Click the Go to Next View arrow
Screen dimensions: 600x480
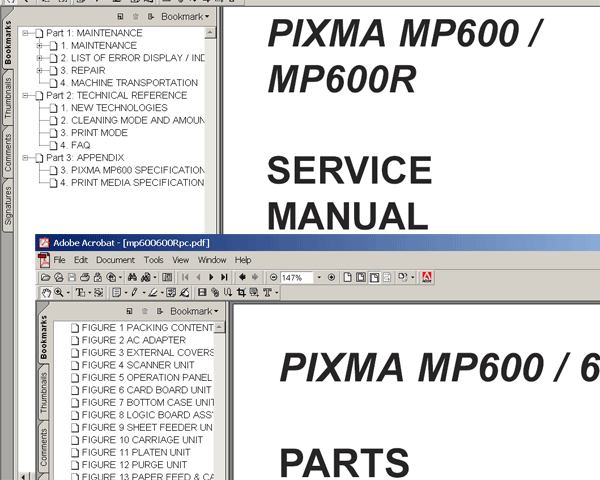[255, 277]
